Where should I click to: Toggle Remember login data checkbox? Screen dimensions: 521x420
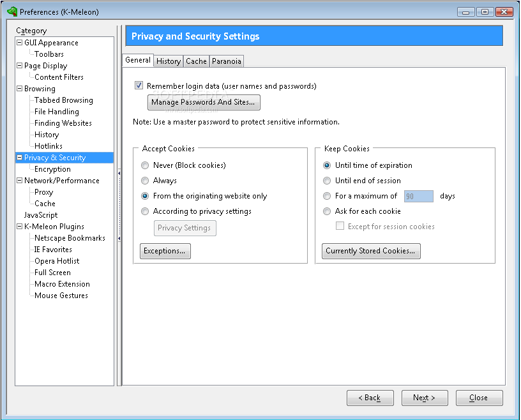click(139, 86)
